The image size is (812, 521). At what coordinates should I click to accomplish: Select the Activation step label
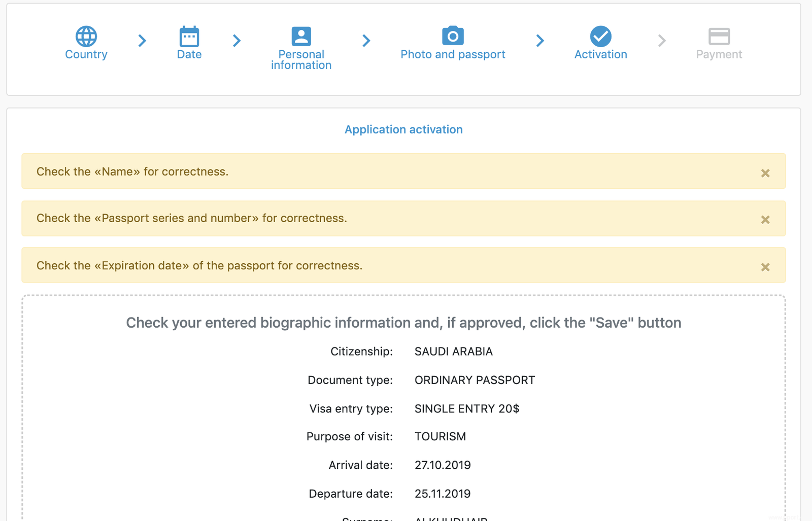click(600, 54)
